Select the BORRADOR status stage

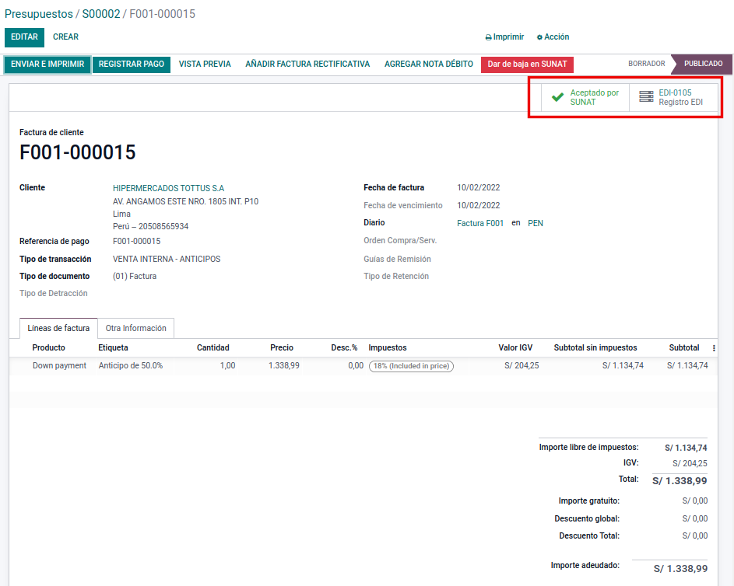point(646,64)
